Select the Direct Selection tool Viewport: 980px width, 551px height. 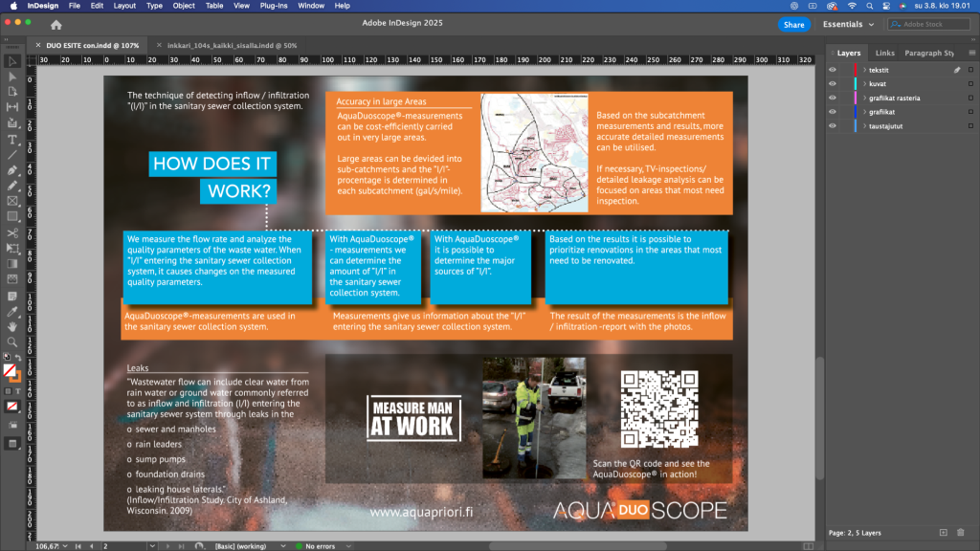[x=11, y=77]
